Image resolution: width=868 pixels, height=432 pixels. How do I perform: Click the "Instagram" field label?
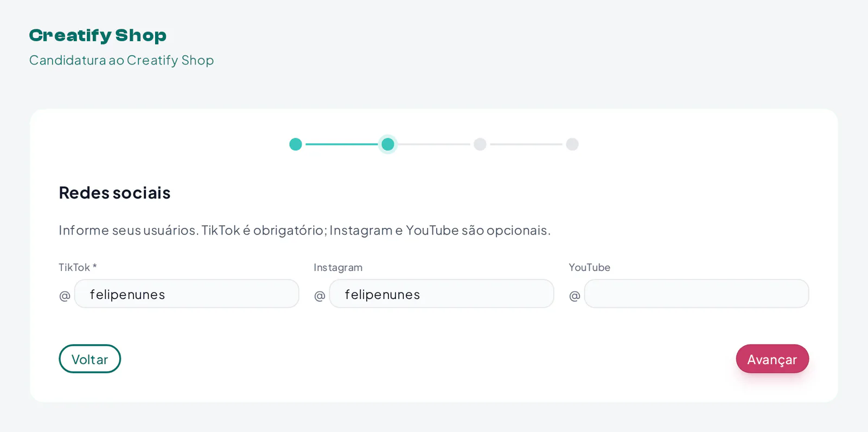pyautogui.click(x=338, y=268)
